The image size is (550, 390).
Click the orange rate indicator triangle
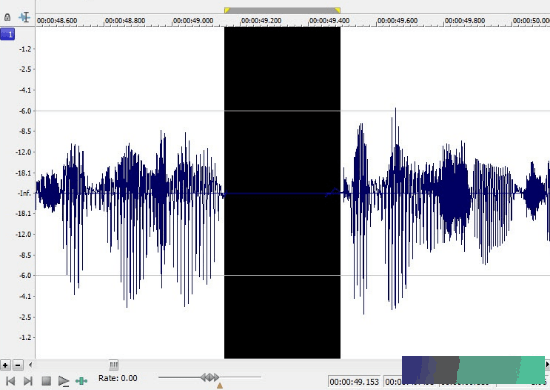point(220,386)
